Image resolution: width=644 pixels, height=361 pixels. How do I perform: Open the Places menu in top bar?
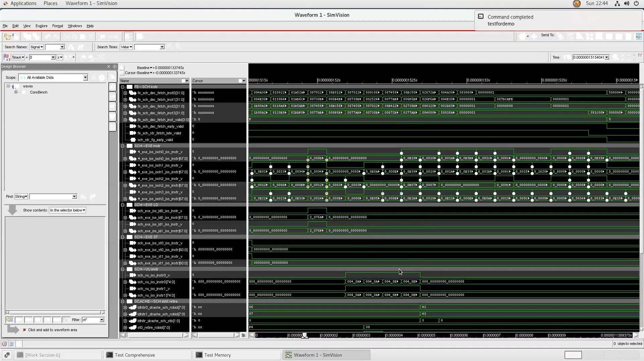pos(50,3)
